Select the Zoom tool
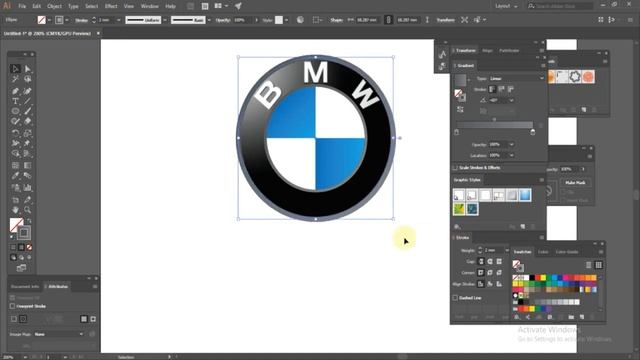The width and height of the screenshot is (640, 360). [x=27, y=210]
